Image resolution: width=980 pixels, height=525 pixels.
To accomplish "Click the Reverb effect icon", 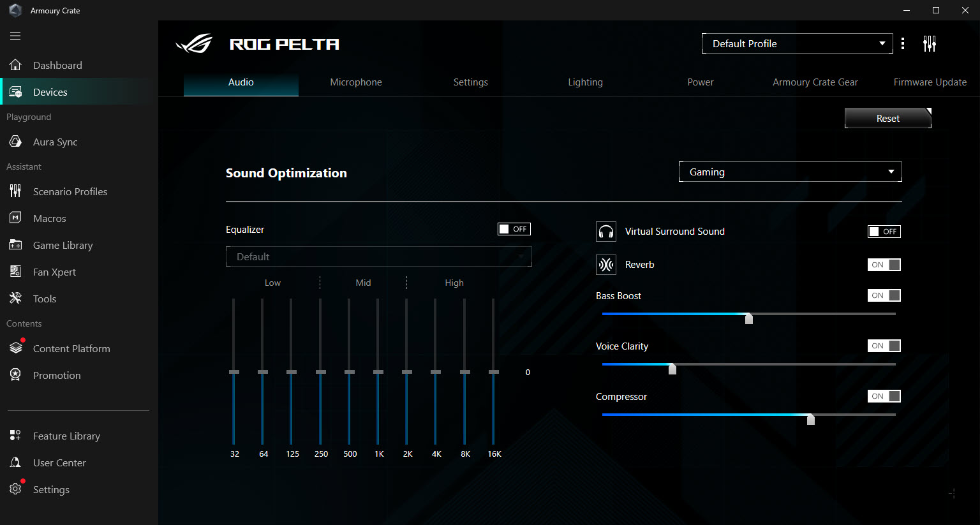I will pos(606,265).
